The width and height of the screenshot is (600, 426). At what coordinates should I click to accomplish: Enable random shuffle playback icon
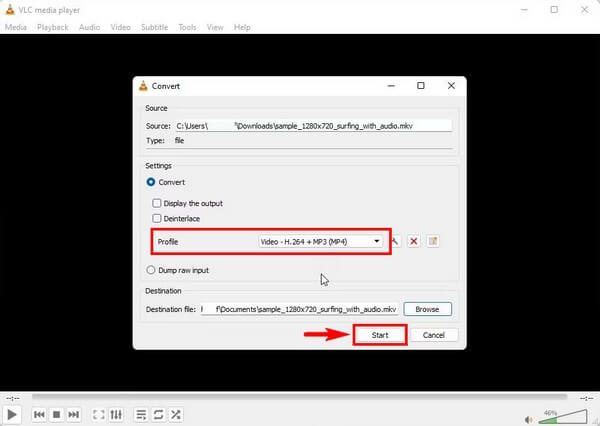point(176,415)
